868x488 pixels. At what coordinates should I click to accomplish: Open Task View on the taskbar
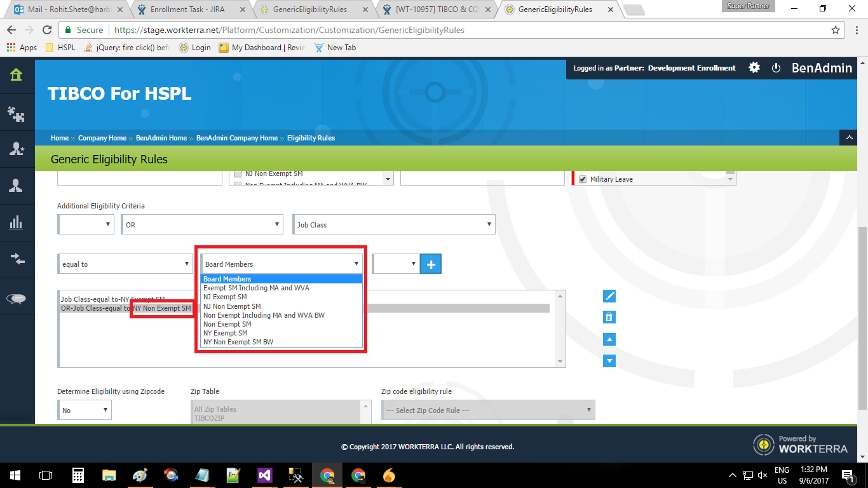click(x=46, y=475)
